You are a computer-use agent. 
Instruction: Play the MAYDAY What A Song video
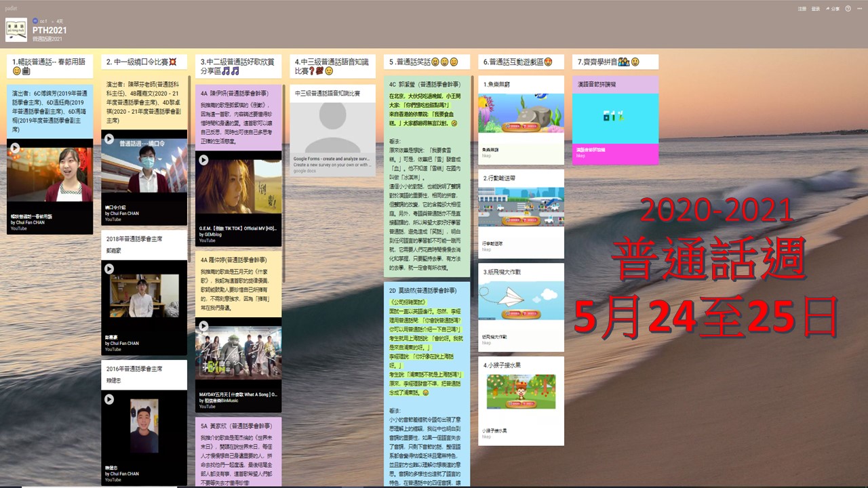click(203, 329)
